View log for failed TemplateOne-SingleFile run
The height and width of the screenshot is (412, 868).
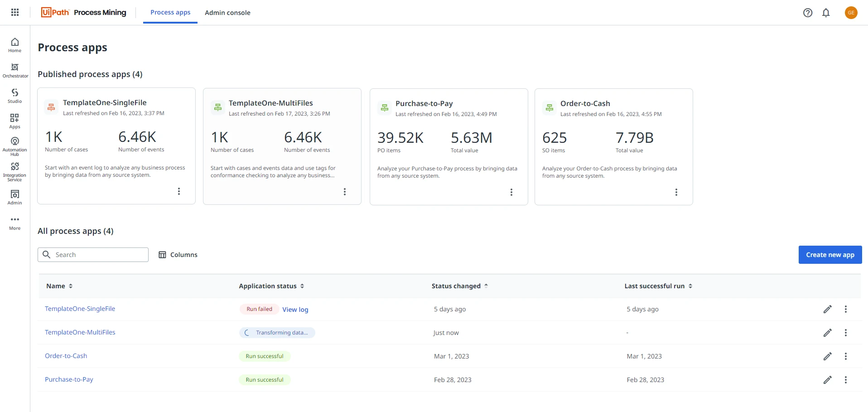pyautogui.click(x=295, y=310)
